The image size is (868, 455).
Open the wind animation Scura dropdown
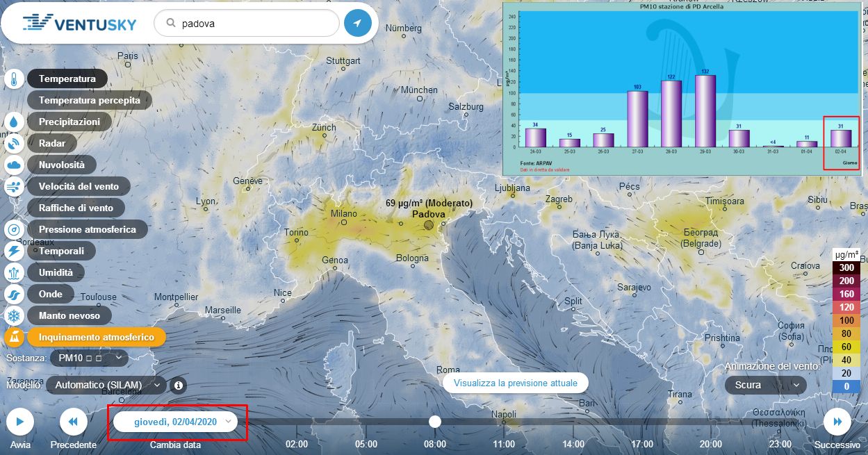coord(766,385)
